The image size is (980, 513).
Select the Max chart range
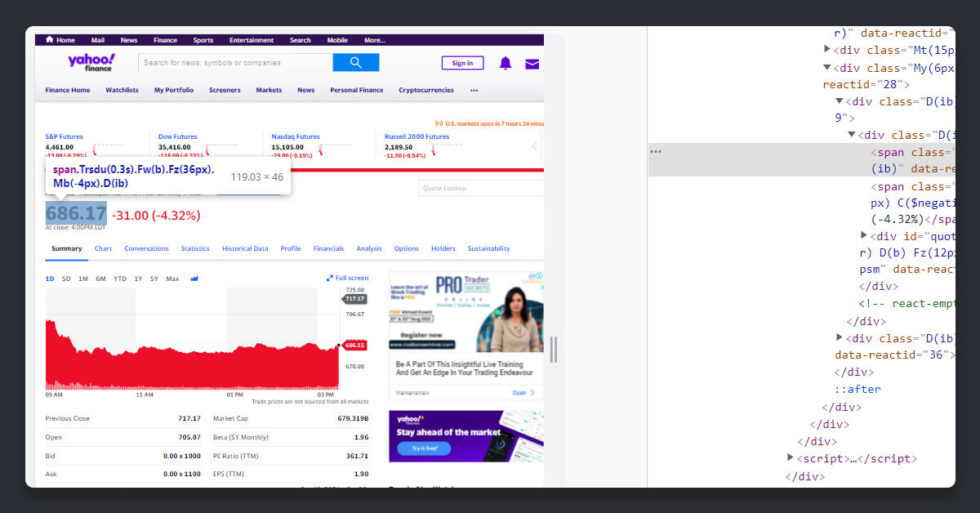coord(172,279)
